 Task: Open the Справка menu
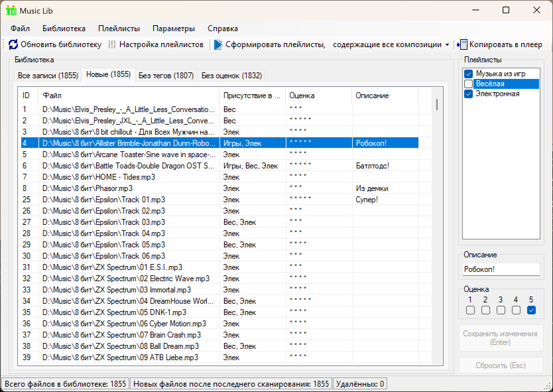click(x=223, y=29)
